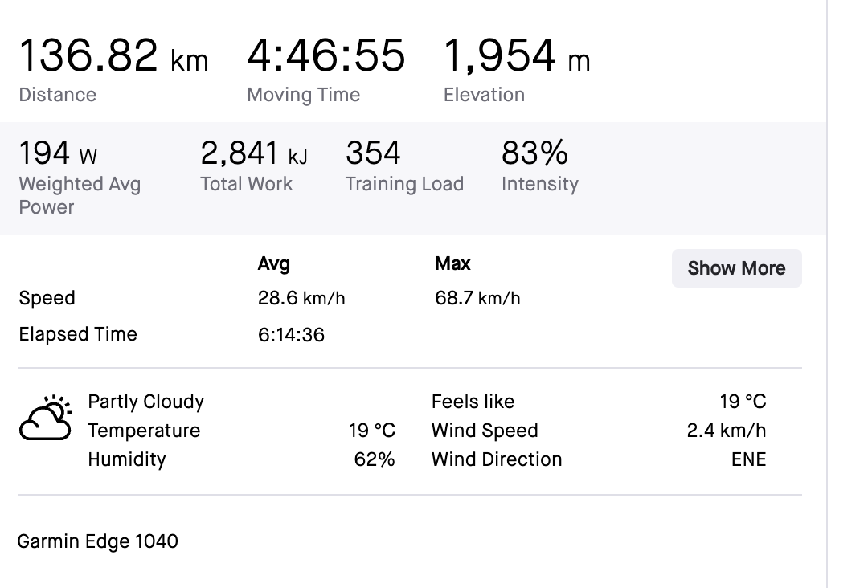This screenshot has height=588, width=868.
Task: Click the 354 training load value
Action: click(x=373, y=153)
